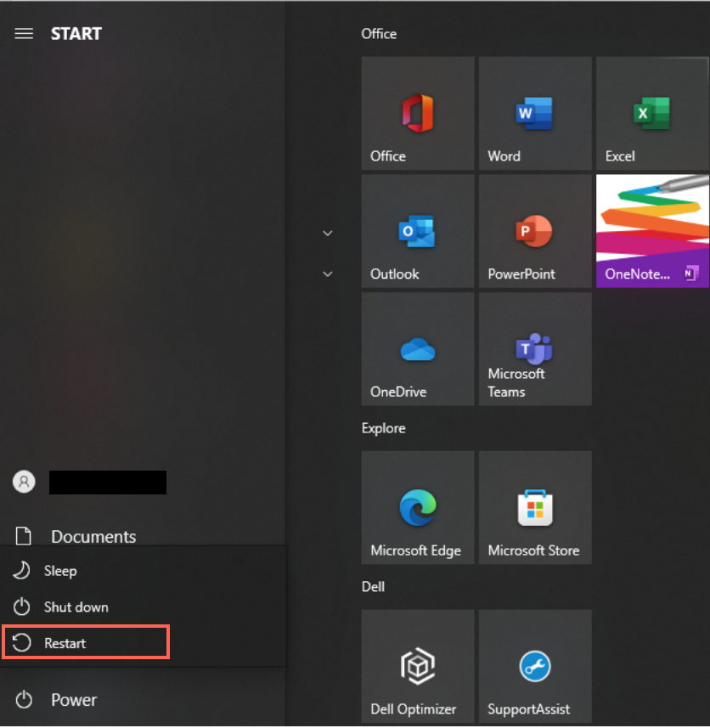The width and height of the screenshot is (710, 728).
Task: Open the Microsoft Teams tile
Action: pyautogui.click(x=535, y=348)
